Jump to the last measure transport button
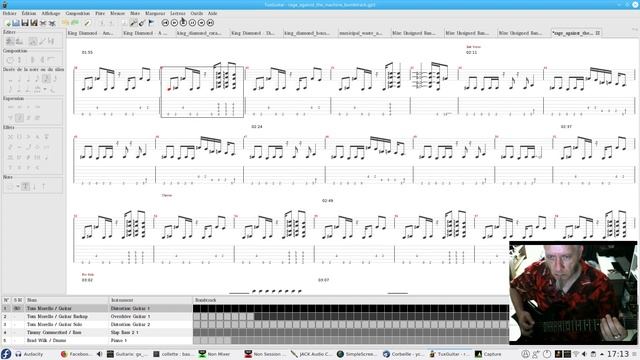Viewport: 640px width, 360px height. [210, 23]
